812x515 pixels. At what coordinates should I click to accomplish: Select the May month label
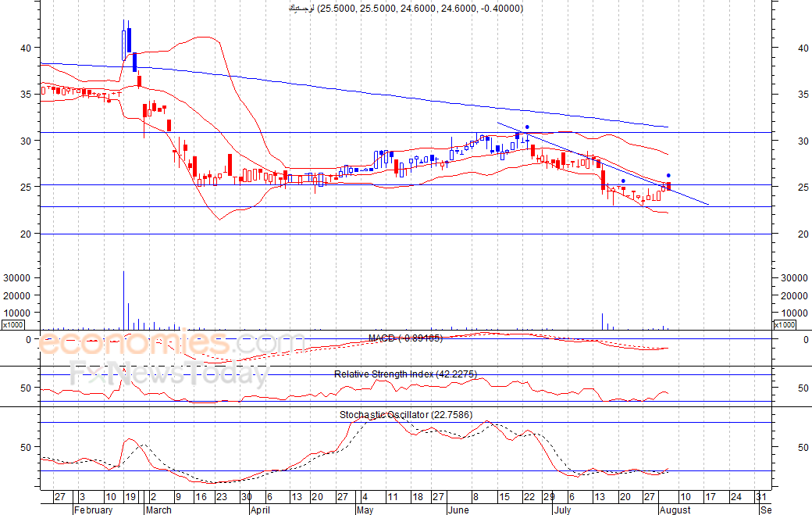click(x=364, y=510)
